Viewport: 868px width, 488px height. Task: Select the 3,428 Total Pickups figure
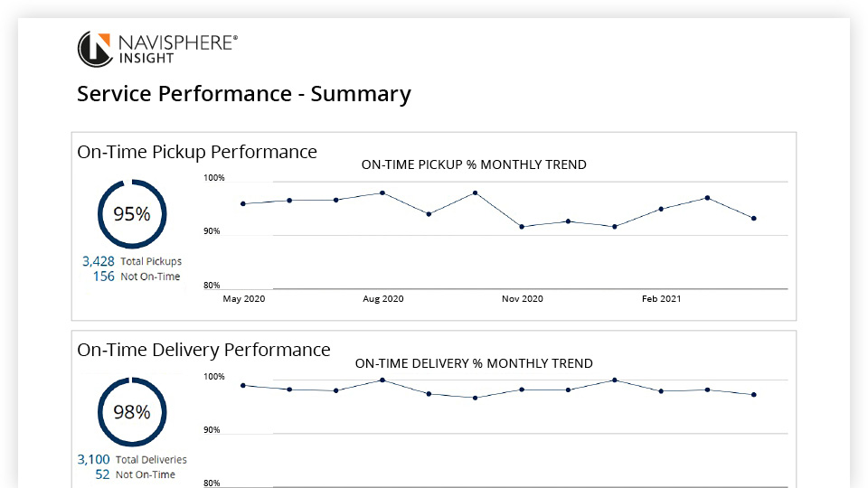(x=99, y=261)
